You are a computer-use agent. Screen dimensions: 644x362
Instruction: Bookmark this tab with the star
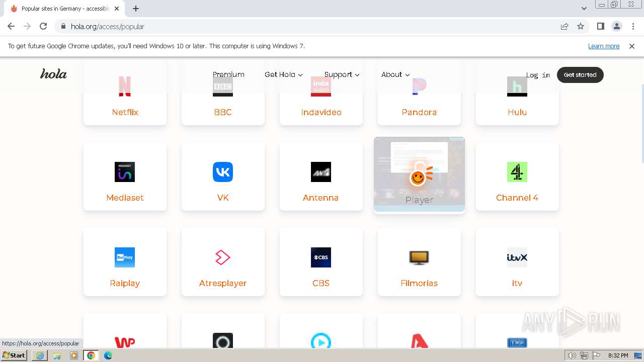pos(581,26)
